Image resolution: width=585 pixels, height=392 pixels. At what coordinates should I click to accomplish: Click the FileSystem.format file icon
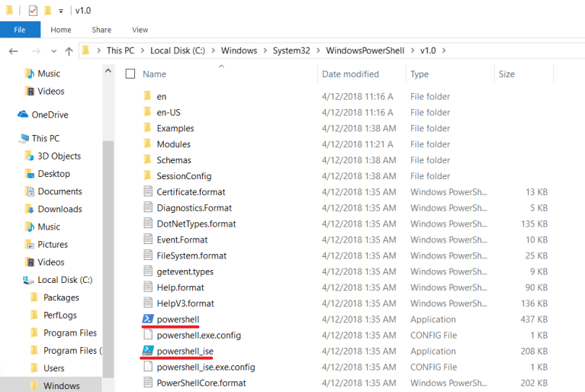148,255
